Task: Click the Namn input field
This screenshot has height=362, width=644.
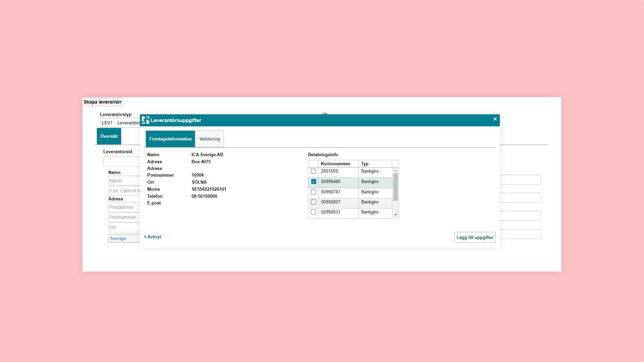Action: pyautogui.click(x=124, y=181)
